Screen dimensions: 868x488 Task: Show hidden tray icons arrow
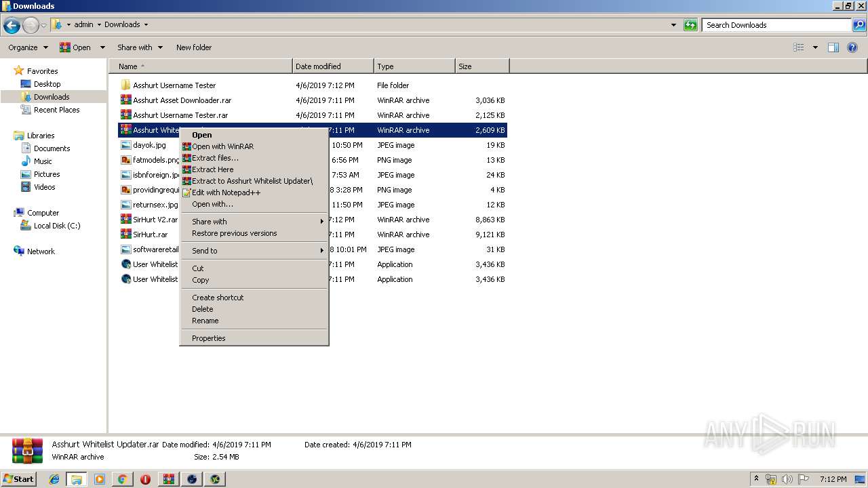coord(756,479)
